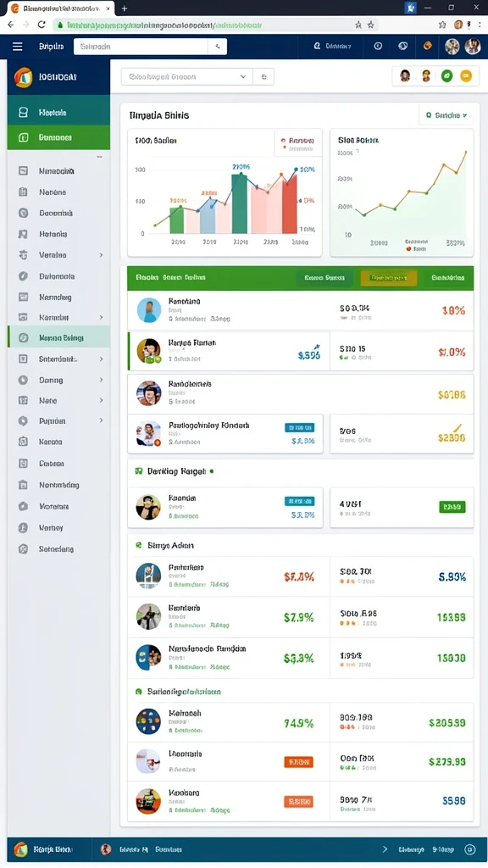Open the hamburger menu in the header
This screenshot has width=488, height=868.
pos(18,47)
